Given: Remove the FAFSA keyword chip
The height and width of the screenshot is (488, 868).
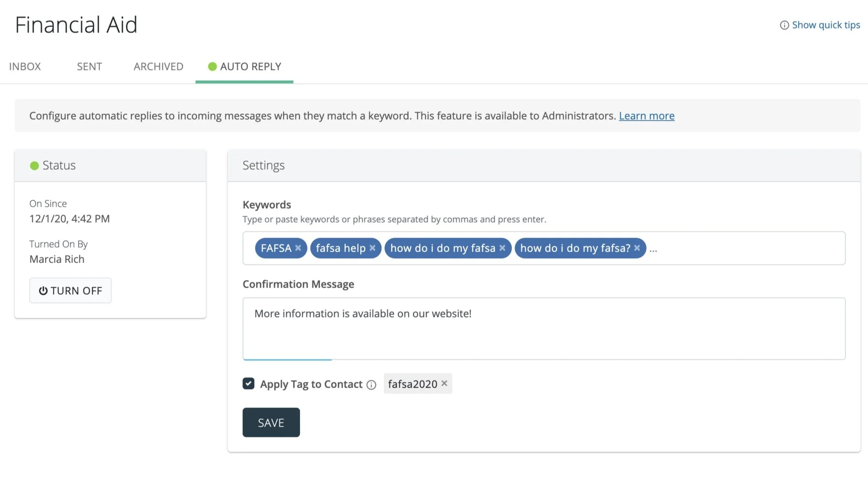Looking at the screenshot, I should [298, 248].
